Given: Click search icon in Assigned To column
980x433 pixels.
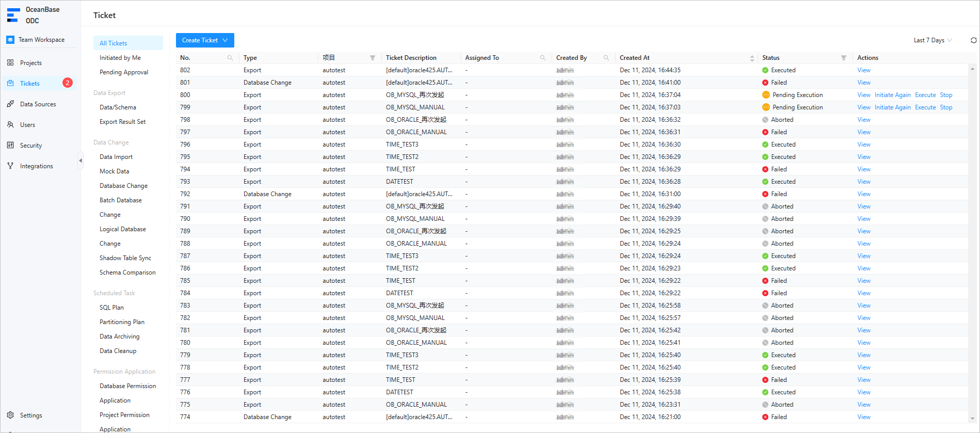Looking at the screenshot, I should (x=543, y=58).
